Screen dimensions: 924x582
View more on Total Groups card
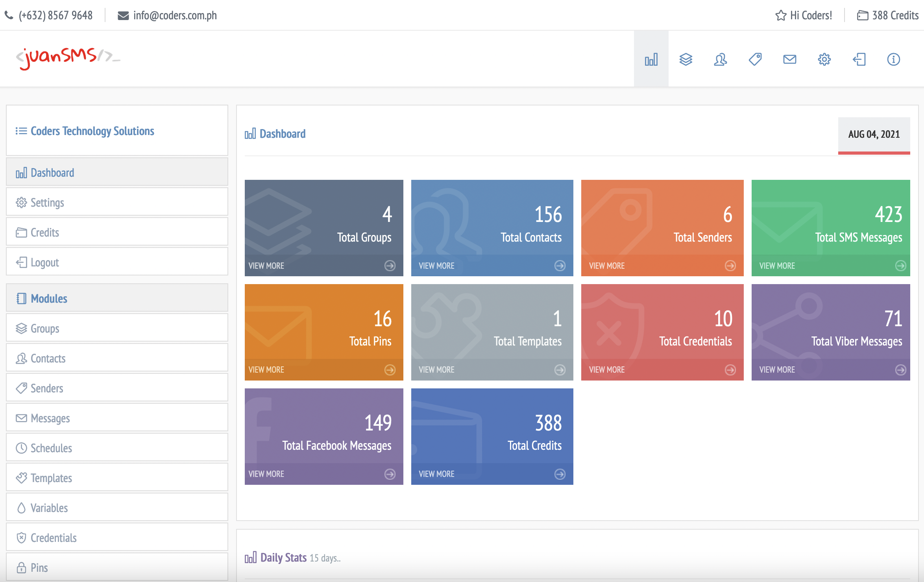[x=266, y=266]
